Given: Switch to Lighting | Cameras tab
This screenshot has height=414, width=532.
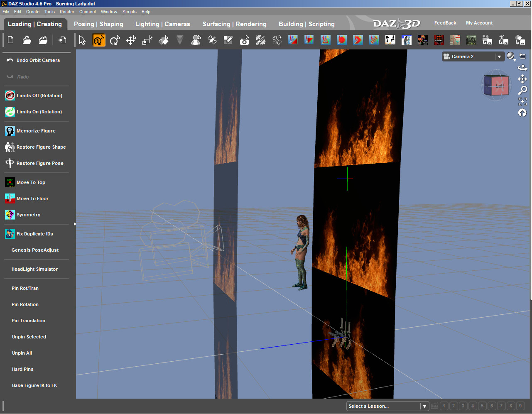Looking at the screenshot, I should pos(163,24).
